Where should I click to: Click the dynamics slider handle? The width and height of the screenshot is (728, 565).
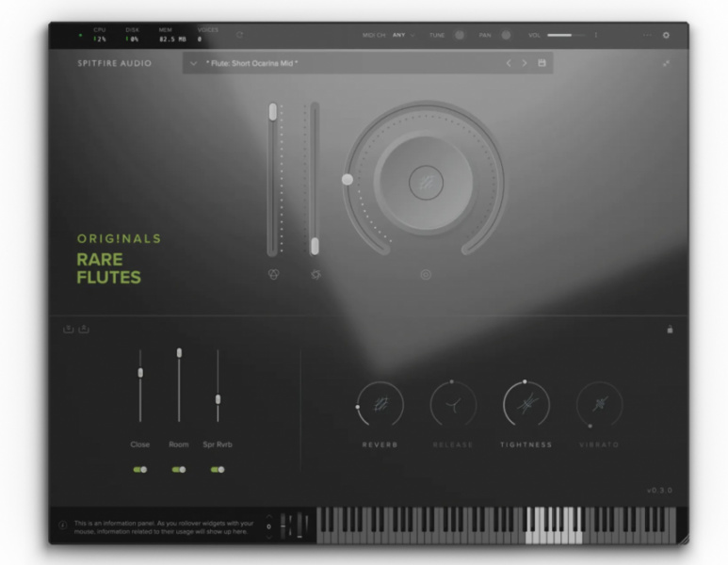tap(315, 246)
